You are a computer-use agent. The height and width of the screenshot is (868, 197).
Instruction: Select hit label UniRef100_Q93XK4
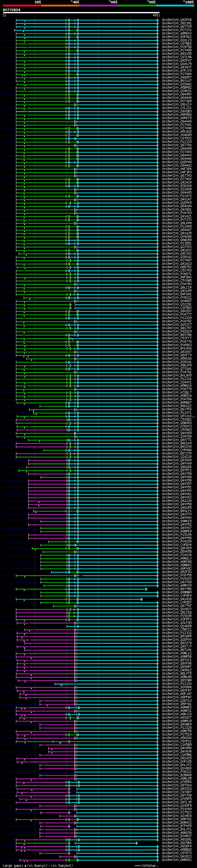[177, 460]
